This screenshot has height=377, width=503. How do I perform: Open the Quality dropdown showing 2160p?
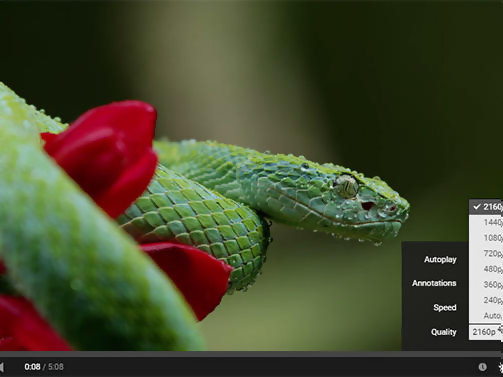(x=486, y=332)
